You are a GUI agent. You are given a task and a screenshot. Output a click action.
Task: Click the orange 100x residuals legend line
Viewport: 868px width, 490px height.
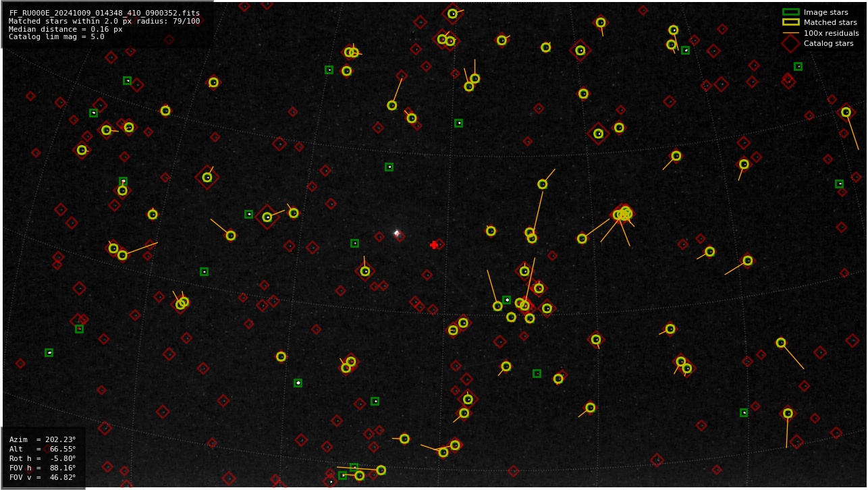tap(790, 32)
